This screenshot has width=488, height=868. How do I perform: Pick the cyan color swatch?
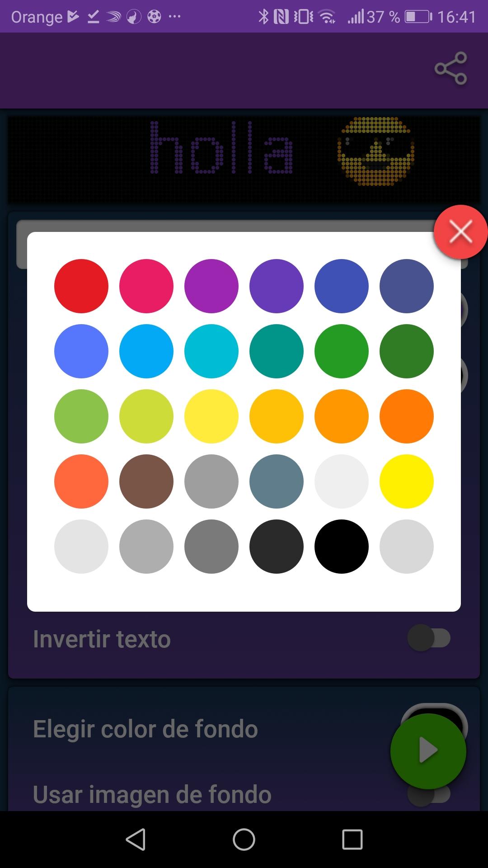211,351
